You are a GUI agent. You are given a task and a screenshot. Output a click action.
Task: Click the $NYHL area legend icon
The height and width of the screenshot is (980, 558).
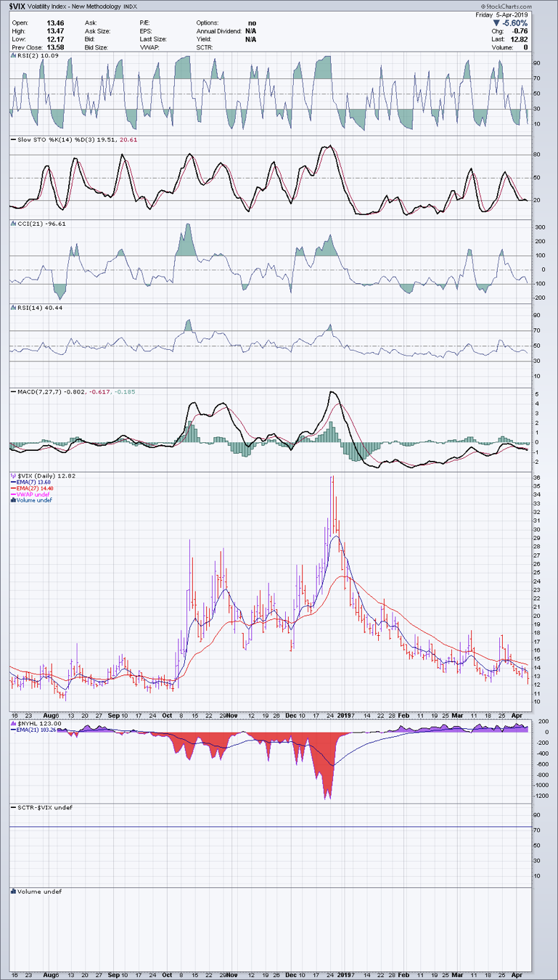click(12, 723)
